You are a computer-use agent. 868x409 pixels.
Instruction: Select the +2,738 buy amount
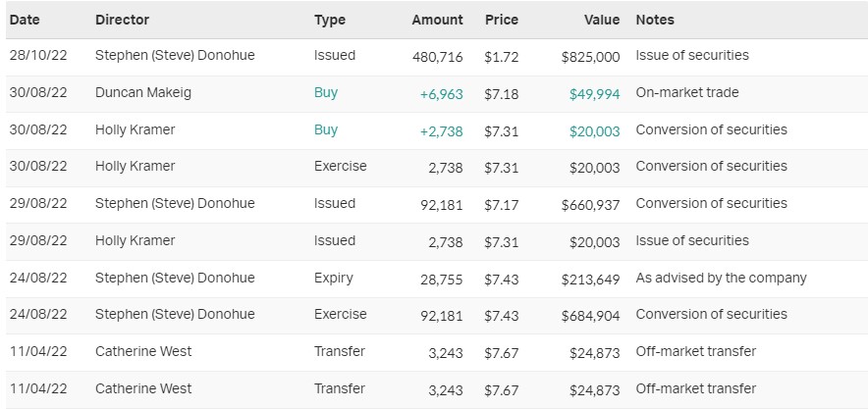click(440, 130)
